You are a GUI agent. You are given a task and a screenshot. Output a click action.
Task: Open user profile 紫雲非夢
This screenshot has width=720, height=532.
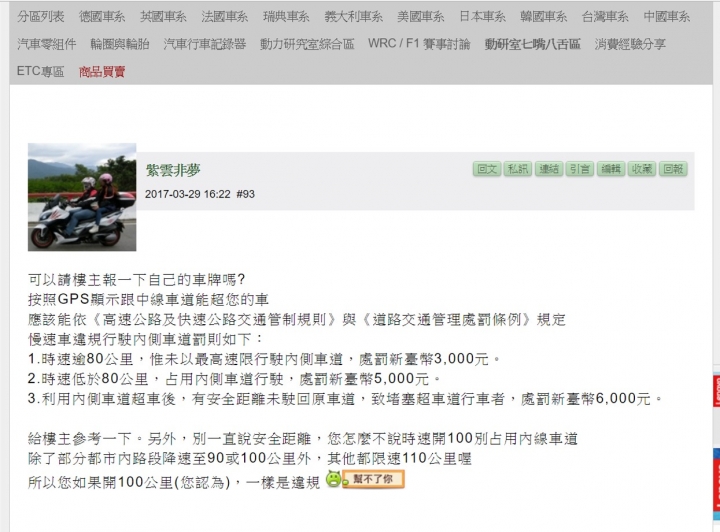(x=173, y=170)
